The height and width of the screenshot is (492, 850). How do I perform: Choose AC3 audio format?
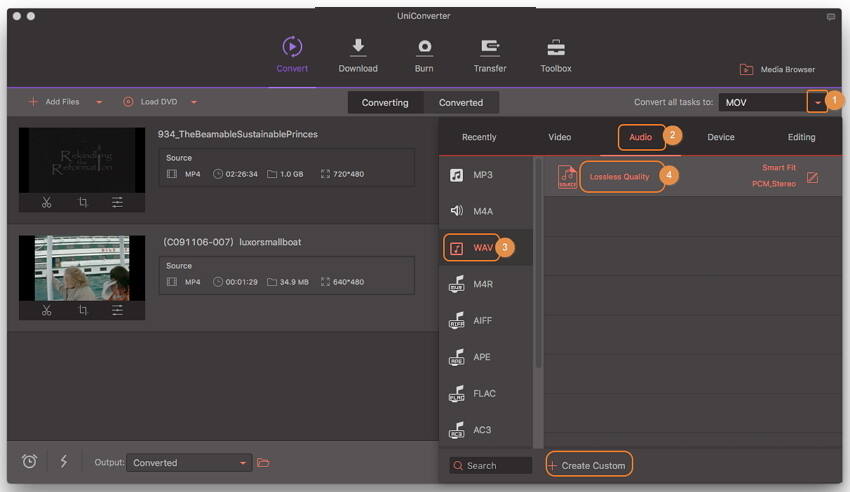(x=486, y=430)
